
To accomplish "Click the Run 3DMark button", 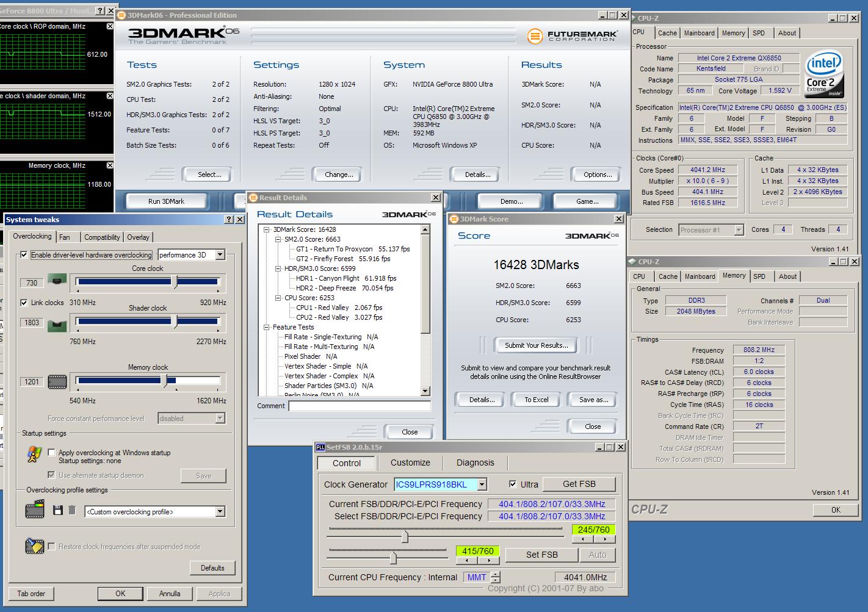I will point(166,201).
